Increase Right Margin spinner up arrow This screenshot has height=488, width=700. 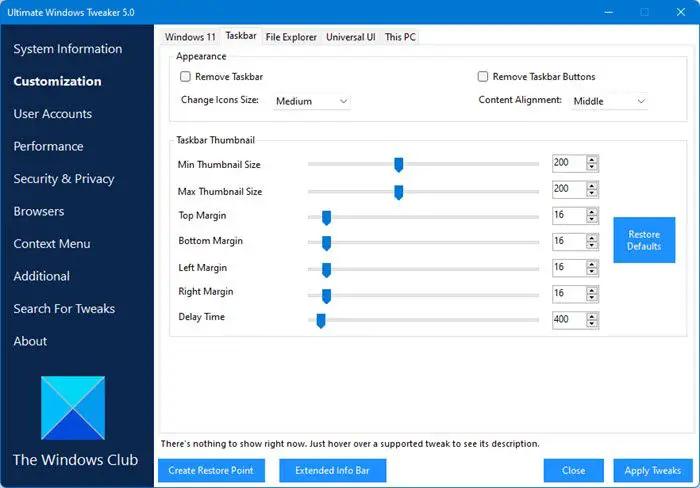[592, 290]
